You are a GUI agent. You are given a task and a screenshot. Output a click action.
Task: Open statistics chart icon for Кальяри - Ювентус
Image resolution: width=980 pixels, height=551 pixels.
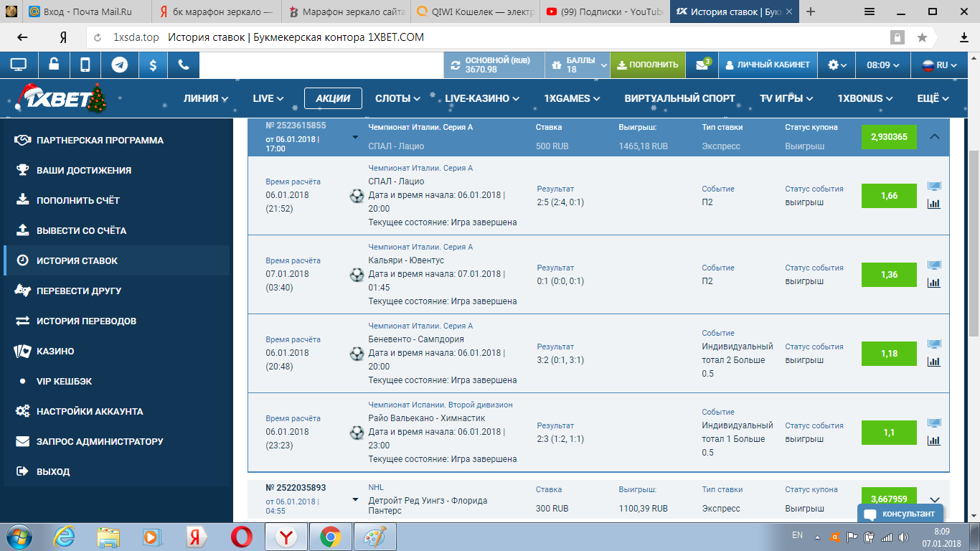(x=934, y=283)
